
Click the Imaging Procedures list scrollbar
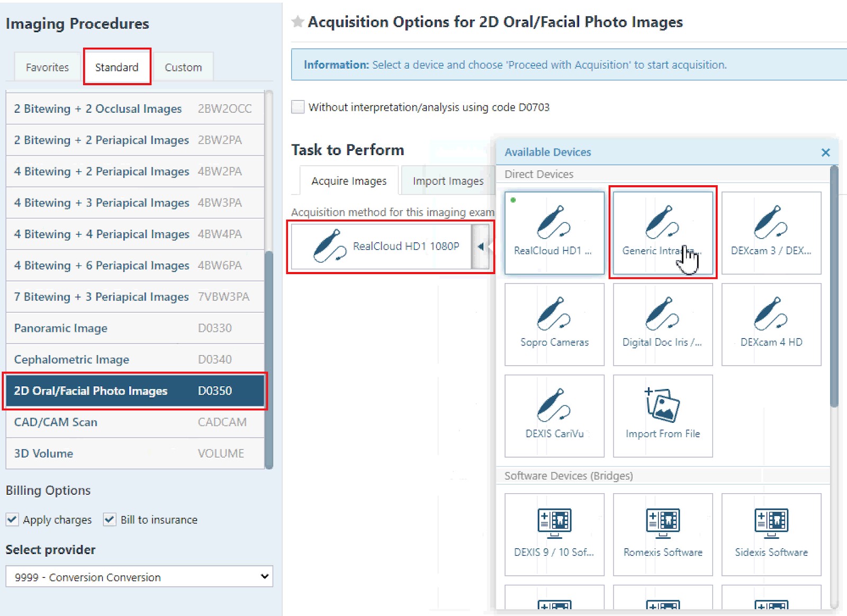[269, 360]
